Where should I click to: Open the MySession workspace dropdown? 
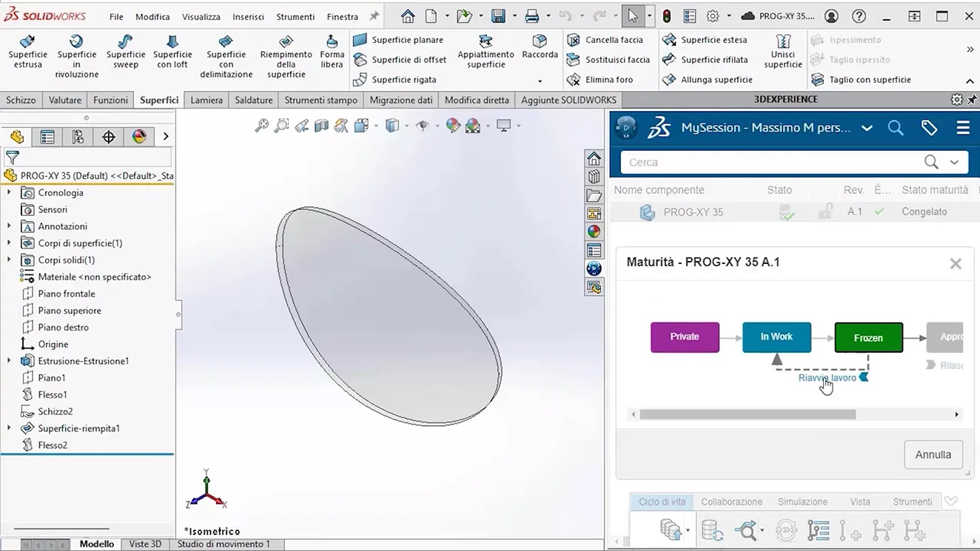coord(866,127)
